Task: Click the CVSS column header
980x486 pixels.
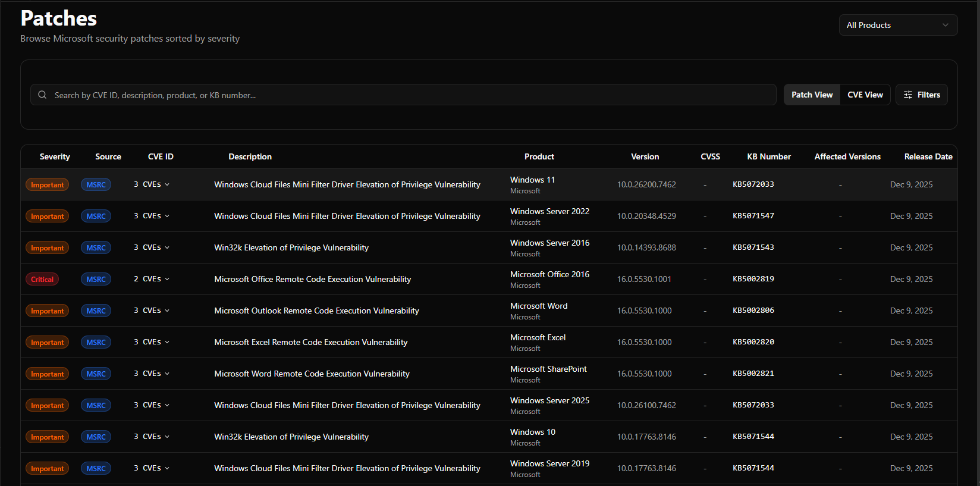Action: [x=710, y=156]
